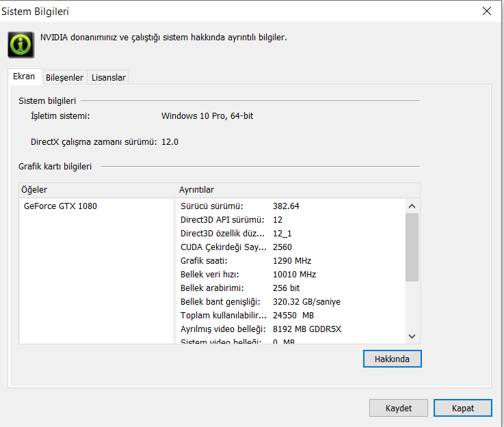The width and height of the screenshot is (504, 427).
Task: Click the details list scrollbar thumb
Action: point(412,247)
